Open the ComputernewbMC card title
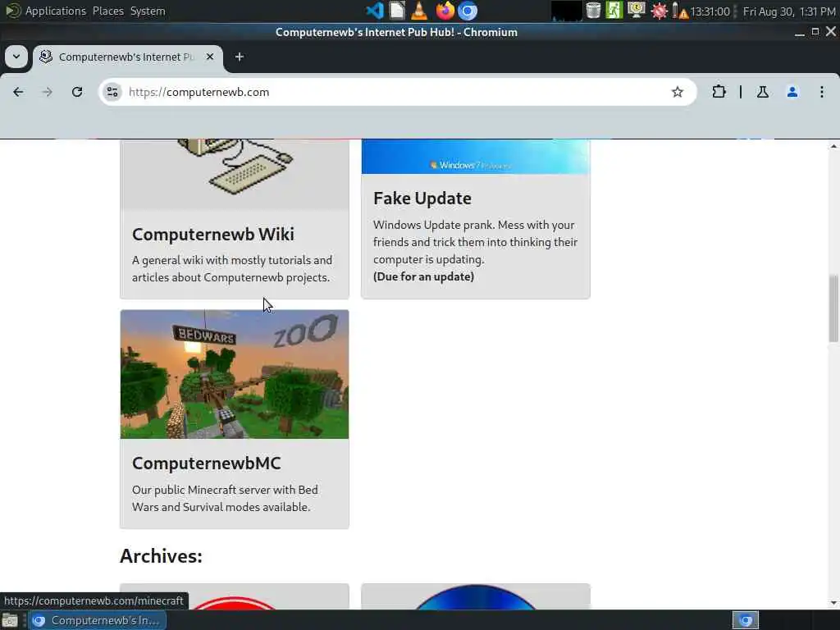Viewport: 840px width, 630px height. [x=206, y=463]
